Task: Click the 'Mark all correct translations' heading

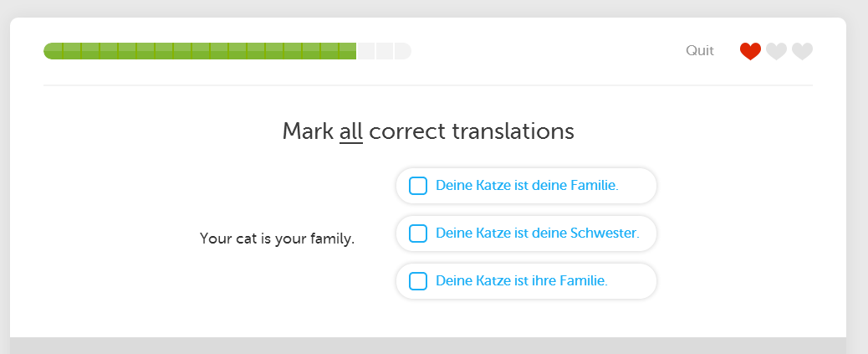Action: tap(428, 132)
